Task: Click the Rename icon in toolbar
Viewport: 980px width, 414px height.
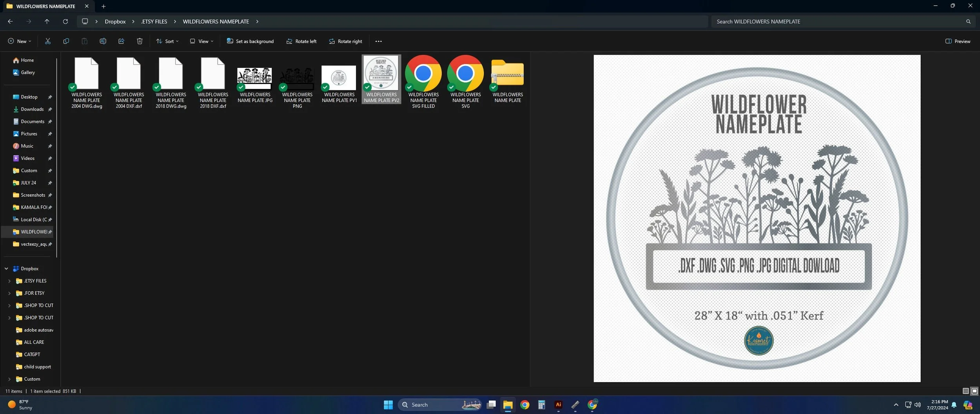Action: (103, 41)
